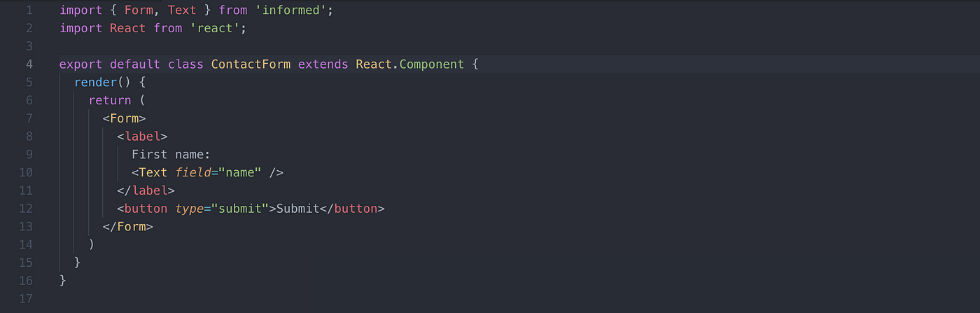
Task: Click the closing label tag
Action: pos(146,190)
